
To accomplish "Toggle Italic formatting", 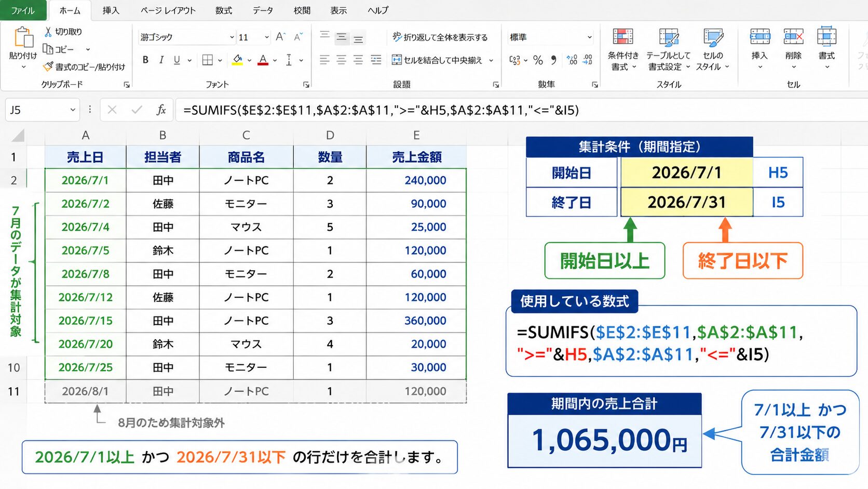I will tap(161, 60).
